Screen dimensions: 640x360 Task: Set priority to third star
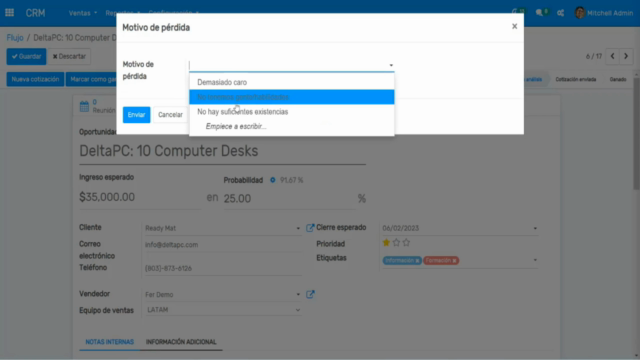[406, 243]
